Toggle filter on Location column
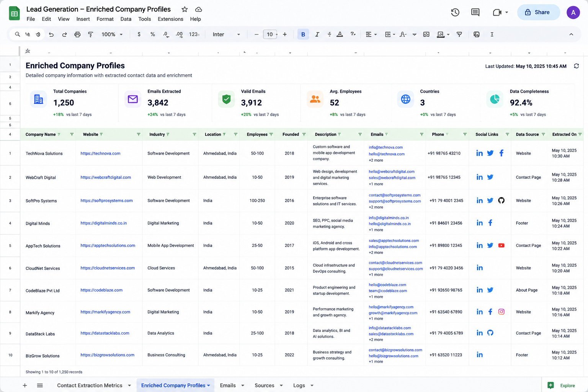 coord(235,134)
